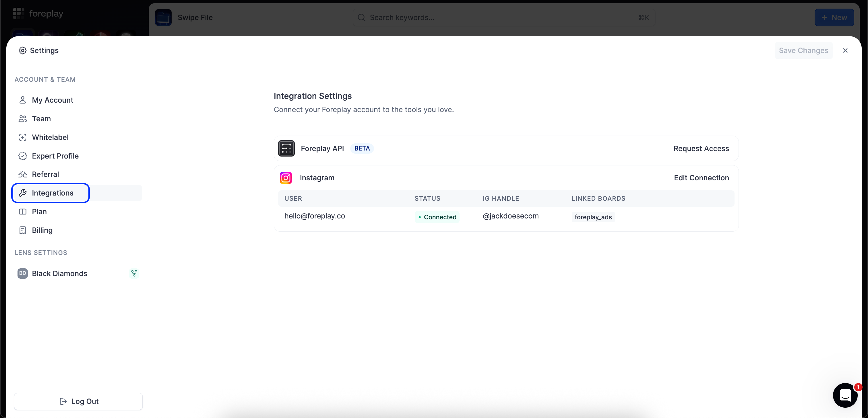
Task: Click the Swipe File folder icon
Action: [163, 17]
